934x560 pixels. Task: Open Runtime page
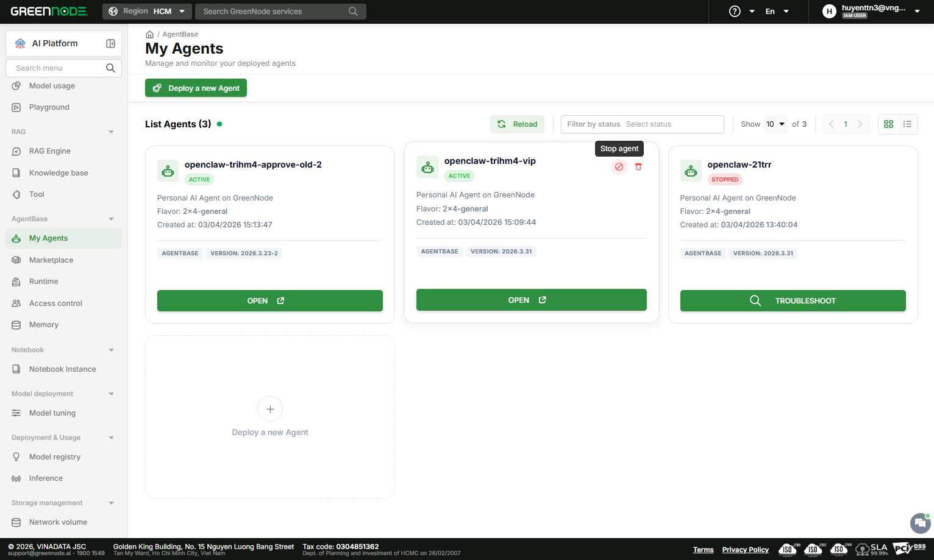tap(63, 282)
